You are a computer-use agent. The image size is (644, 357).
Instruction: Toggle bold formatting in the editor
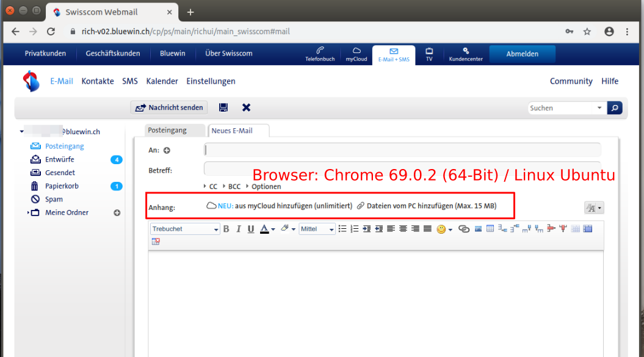pyautogui.click(x=226, y=228)
